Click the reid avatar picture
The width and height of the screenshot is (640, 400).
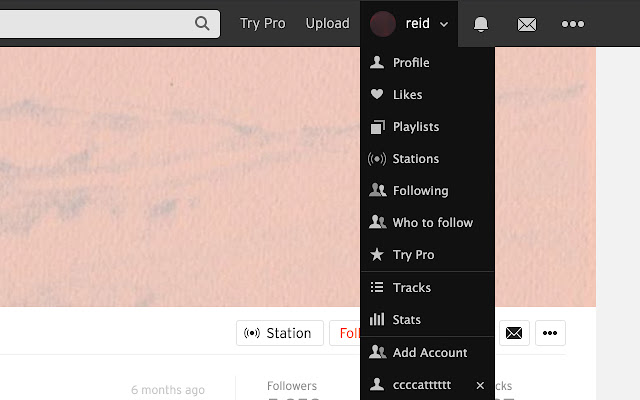coord(382,24)
